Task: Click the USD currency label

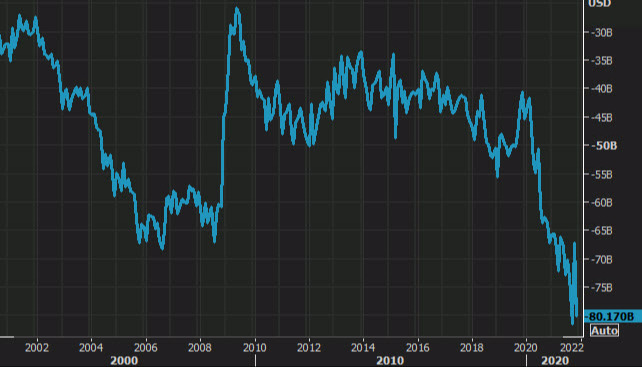Action: tap(599, 4)
